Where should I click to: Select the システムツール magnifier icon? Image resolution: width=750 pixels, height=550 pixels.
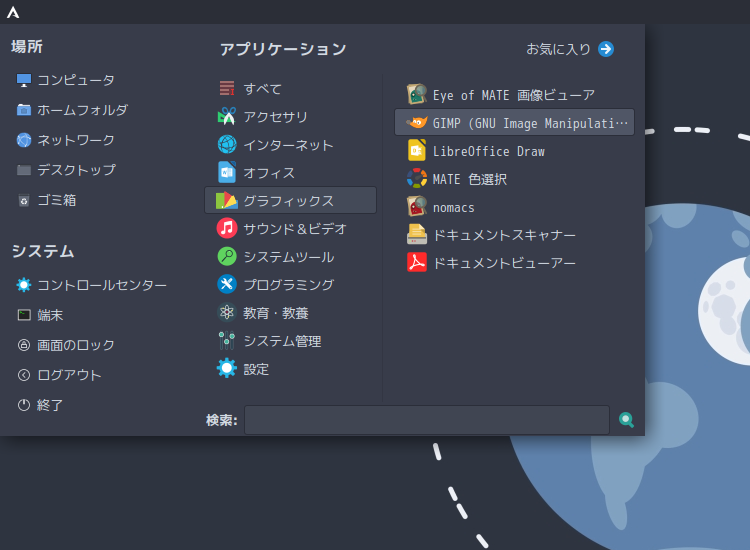227,257
